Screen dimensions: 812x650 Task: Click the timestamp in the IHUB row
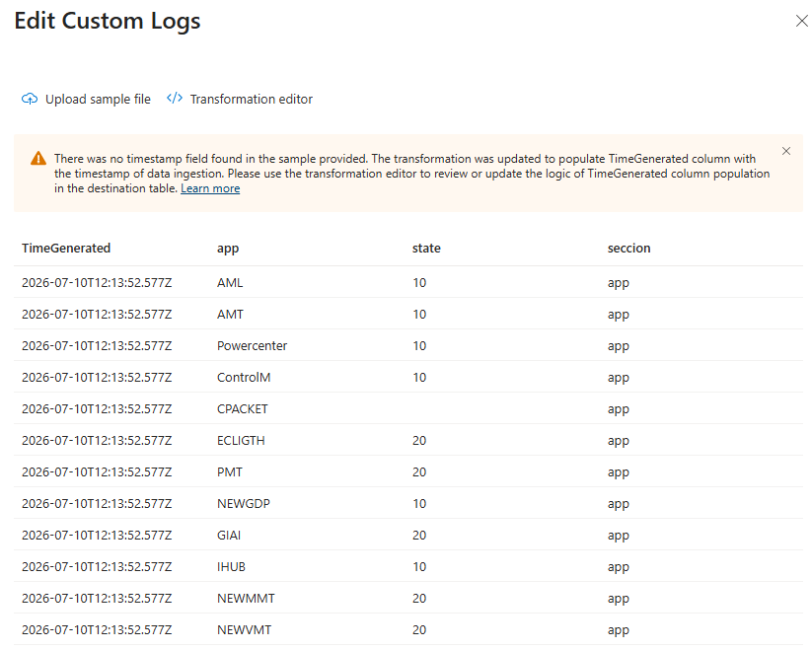97,567
